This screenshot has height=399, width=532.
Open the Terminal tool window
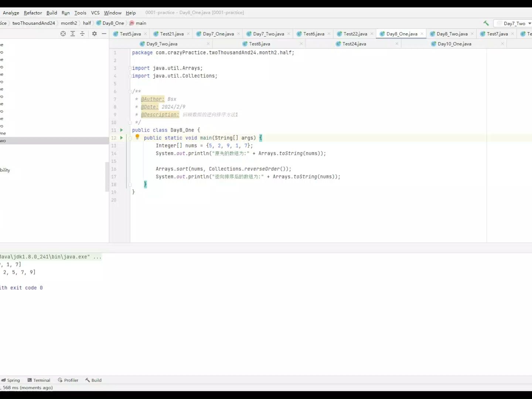click(39, 380)
